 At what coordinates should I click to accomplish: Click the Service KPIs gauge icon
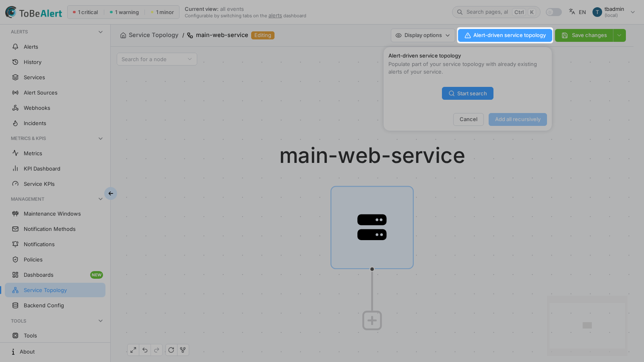(15, 184)
